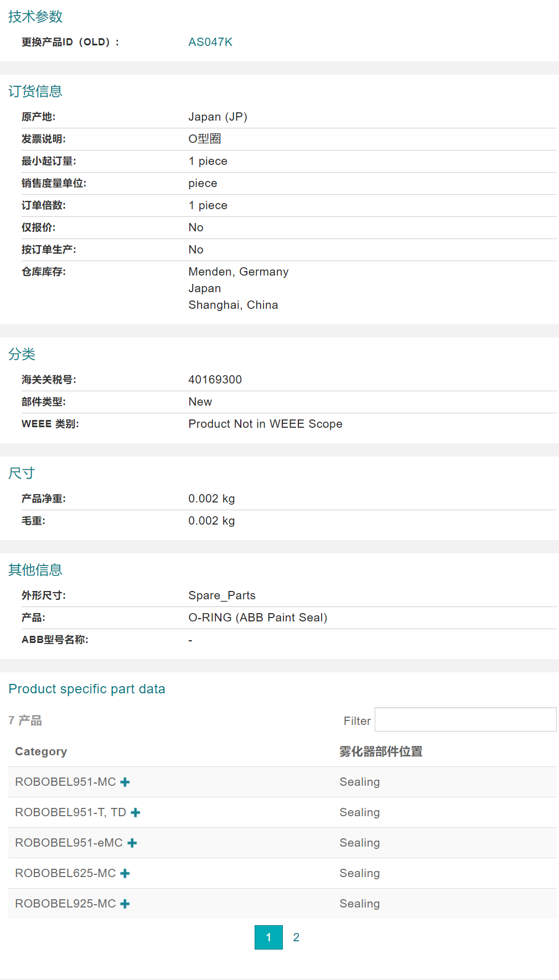The image size is (559, 980).
Task: Expand plus icon for ROBOBEL925-MC
Action: [x=125, y=904]
